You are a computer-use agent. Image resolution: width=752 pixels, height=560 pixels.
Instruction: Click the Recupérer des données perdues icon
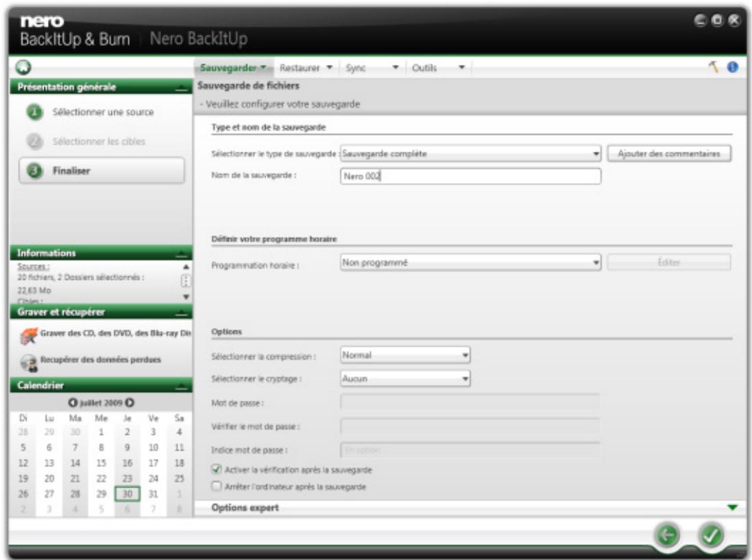click(29, 363)
